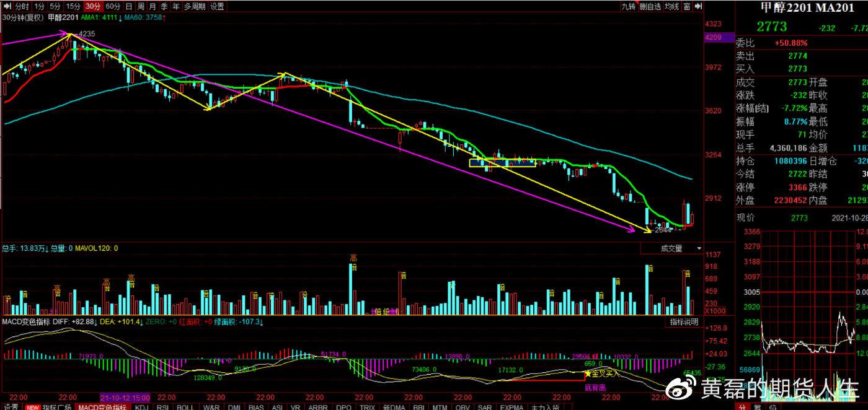Open chart 设置 settings
The height and width of the screenshot is (410, 868).
click(x=217, y=6)
